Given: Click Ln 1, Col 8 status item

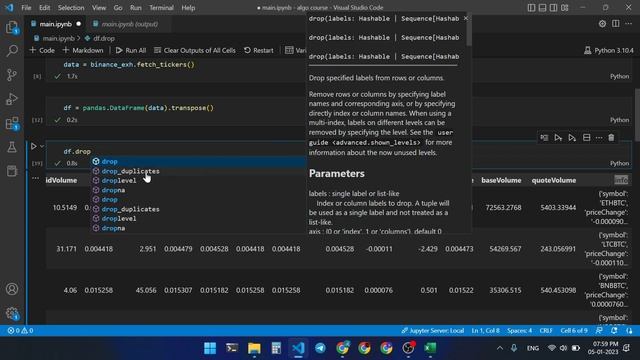Looking at the screenshot, I should point(485,331).
